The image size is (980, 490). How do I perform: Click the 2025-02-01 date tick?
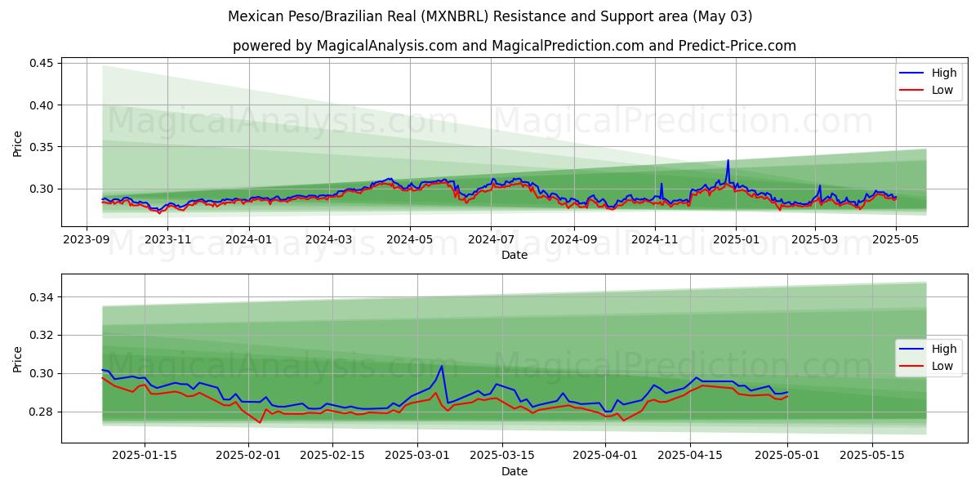click(247, 456)
